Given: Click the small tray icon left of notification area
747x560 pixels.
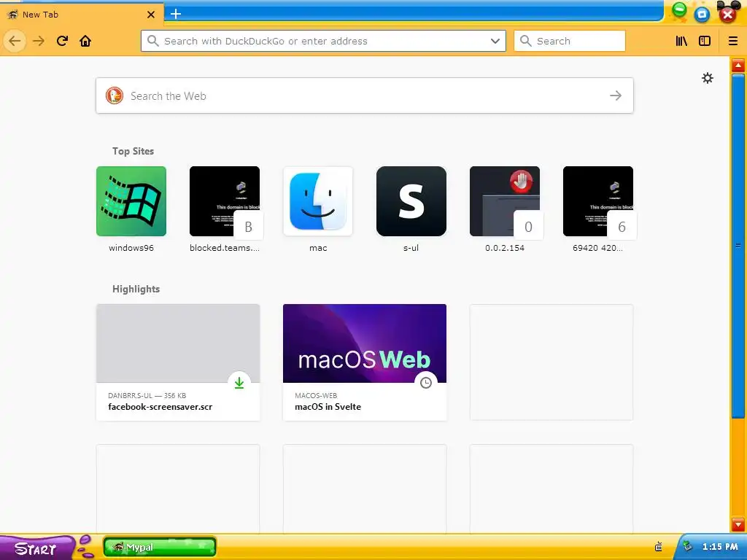Looking at the screenshot, I should click(659, 547).
